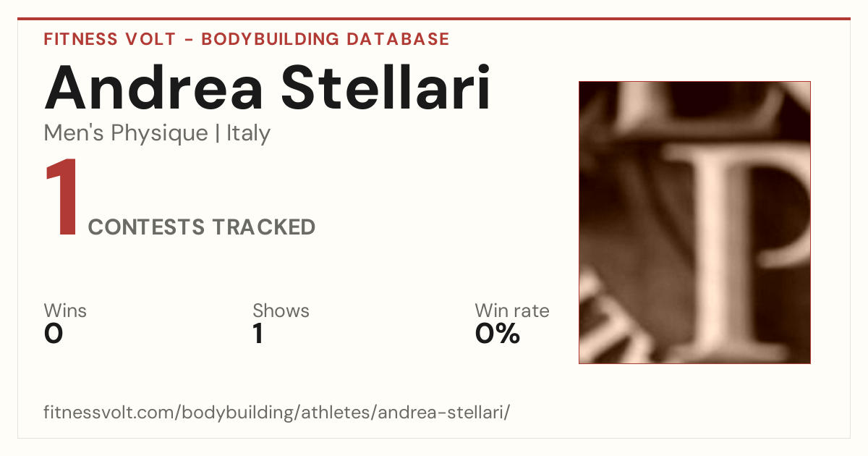The height and width of the screenshot is (456, 868).
Task: Select the Men's Physique | Italy subtitle
Action: (157, 133)
